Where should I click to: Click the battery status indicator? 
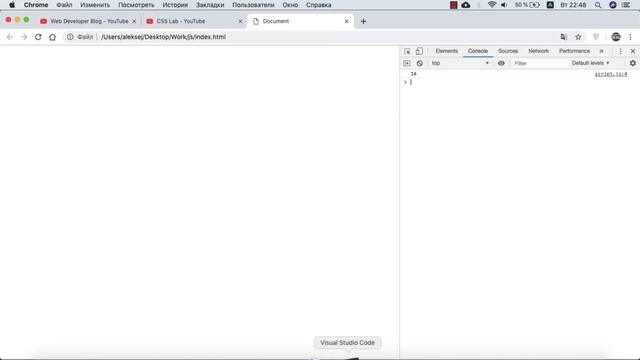527,5
